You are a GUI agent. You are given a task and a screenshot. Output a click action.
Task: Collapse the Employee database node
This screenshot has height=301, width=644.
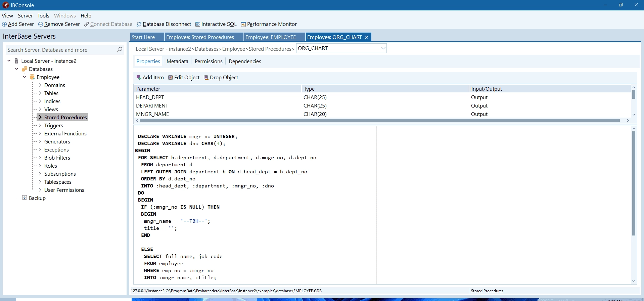[x=24, y=77]
